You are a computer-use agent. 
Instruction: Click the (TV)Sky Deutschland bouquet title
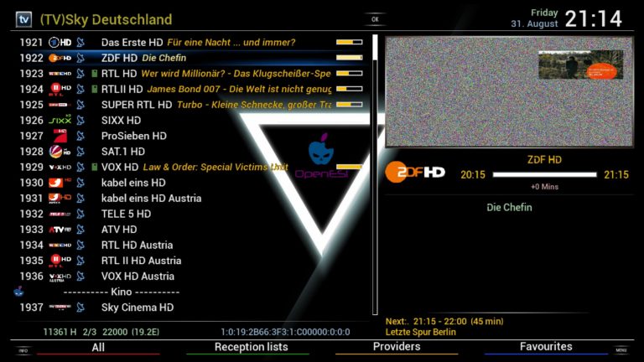coord(106,19)
